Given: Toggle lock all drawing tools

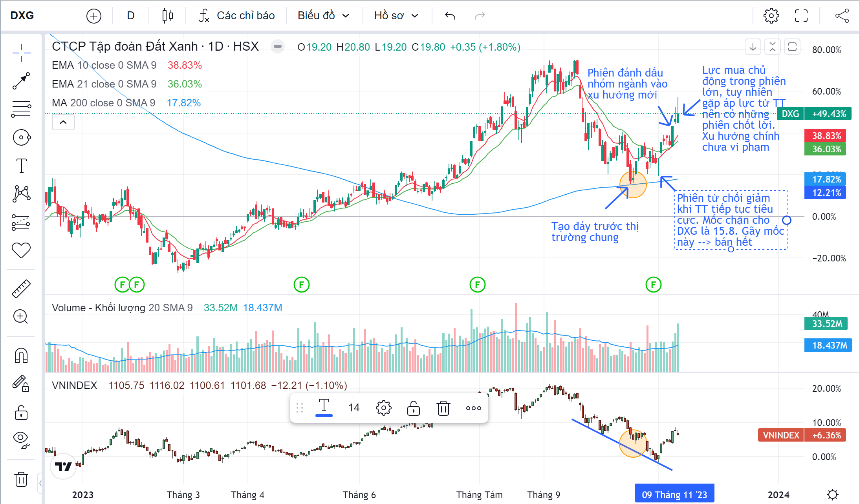Looking at the screenshot, I should point(21,413).
